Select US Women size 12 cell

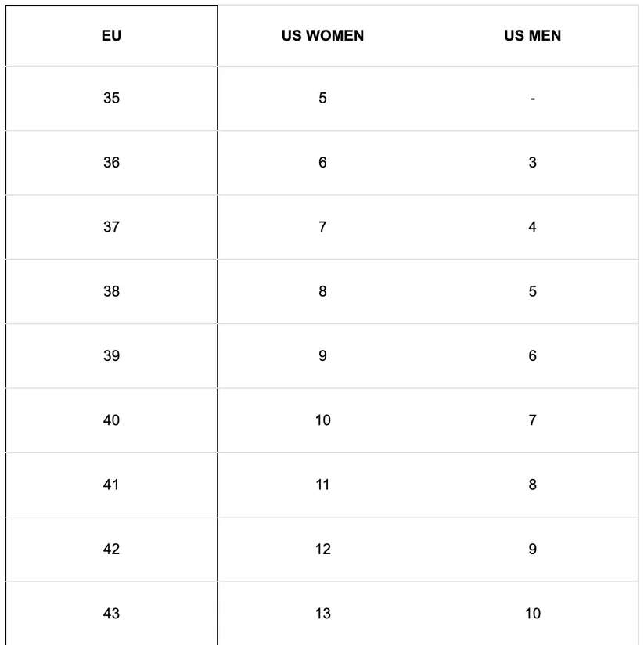322,550
